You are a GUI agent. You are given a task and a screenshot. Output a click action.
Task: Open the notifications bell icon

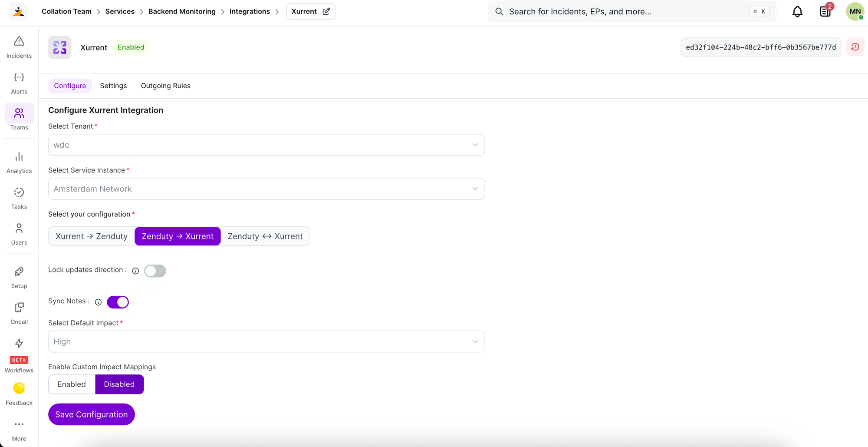[x=797, y=12]
